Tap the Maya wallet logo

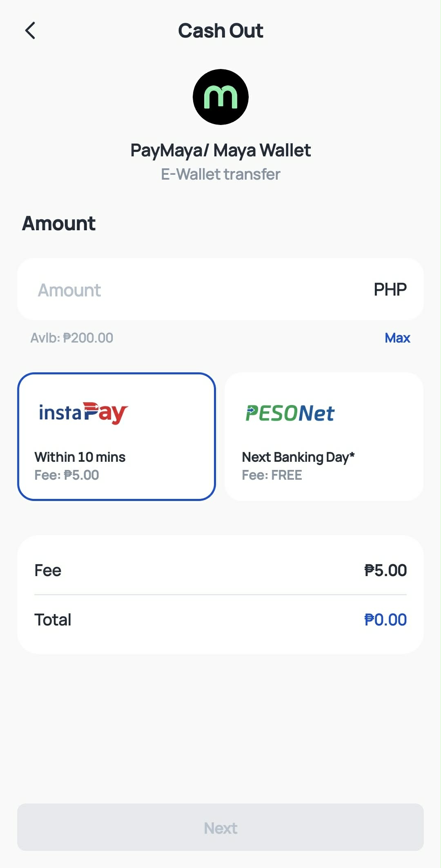220,97
